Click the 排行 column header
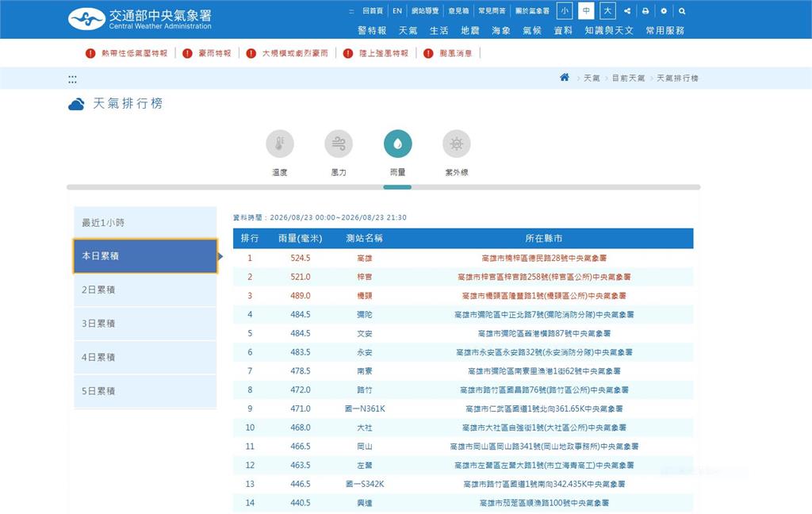This screenshot has width=812, height=514. (x=250, y=238)
